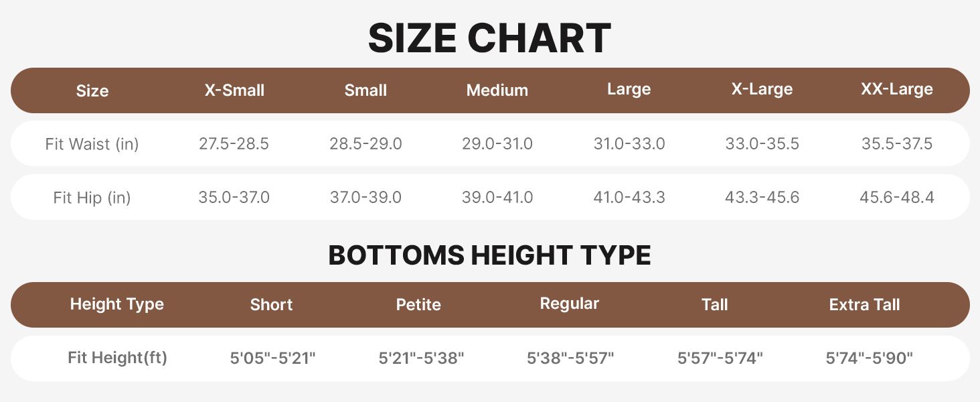Choose the Petite height type header
The height and width of the screenshot is (402, 980).
[418, 305]
